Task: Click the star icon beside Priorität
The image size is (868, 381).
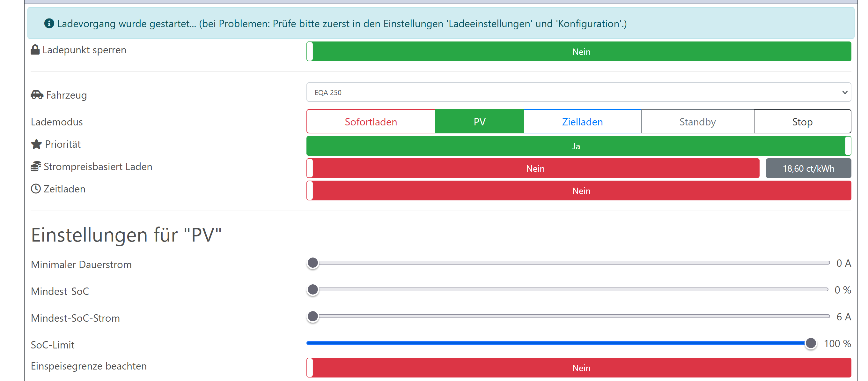Action: click(x=36, y=144)
